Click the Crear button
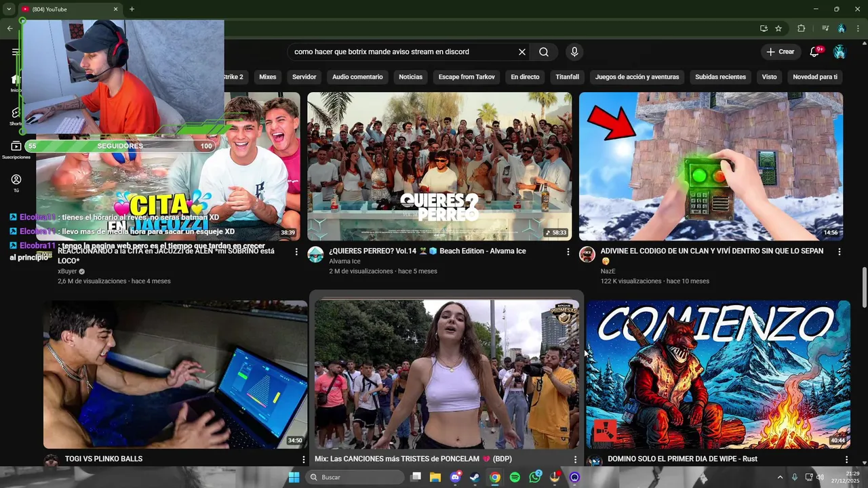 [780, 52]
